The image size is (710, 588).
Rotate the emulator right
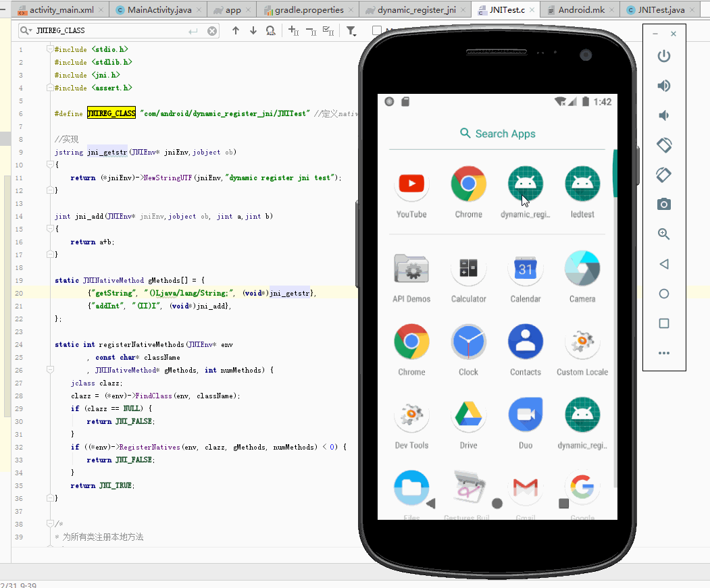[664, 175]
